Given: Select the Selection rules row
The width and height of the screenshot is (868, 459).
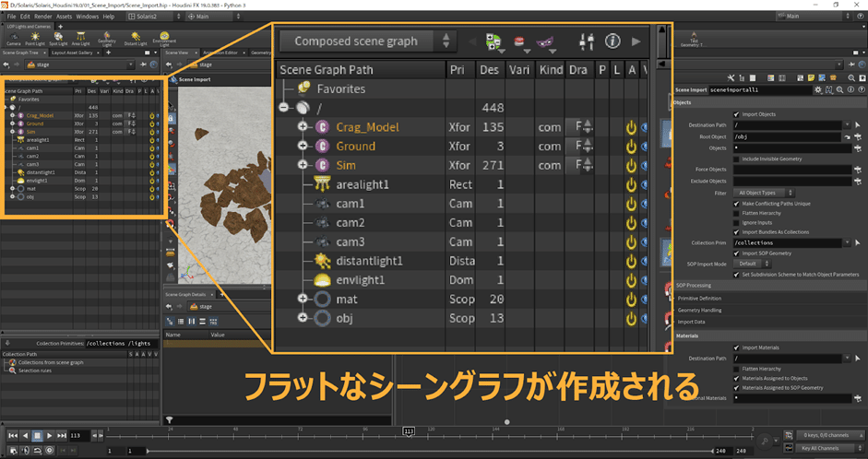Looking at the screenshot, I should coord(34,371).
